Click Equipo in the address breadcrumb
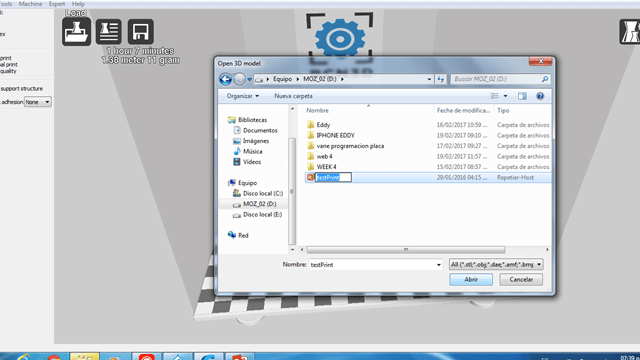 tap(282, 79)
